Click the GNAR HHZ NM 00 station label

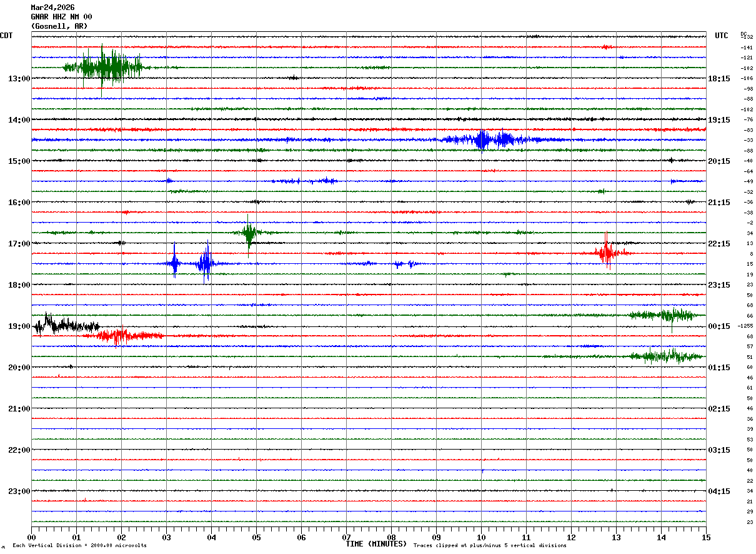pyautogui.click(x=61, y=17)
